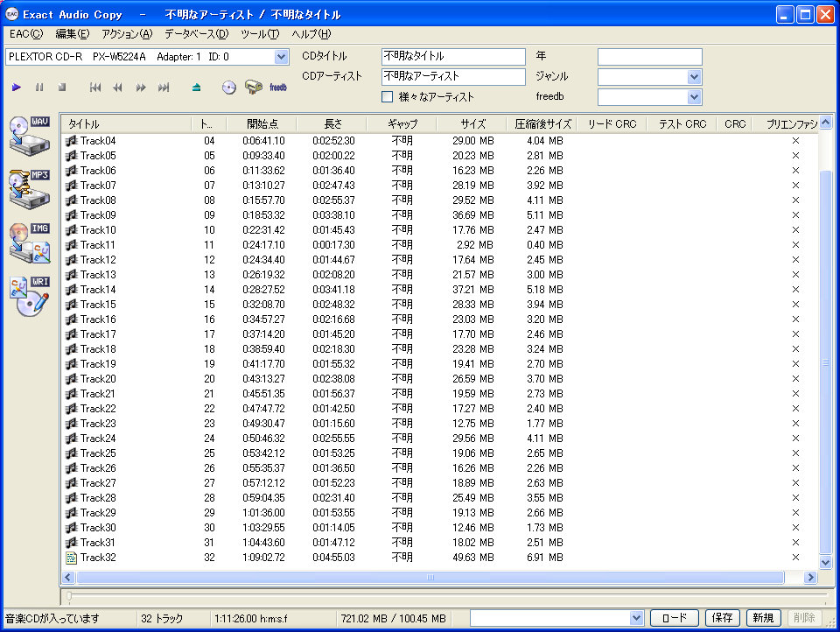Open the アクション(A) menu
The image size is (840, 632).
point(127,34)
